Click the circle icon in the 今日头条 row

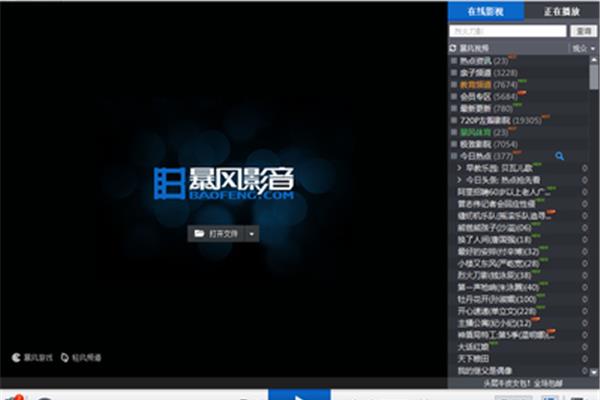pyautogui.click(x=585, y=180)
